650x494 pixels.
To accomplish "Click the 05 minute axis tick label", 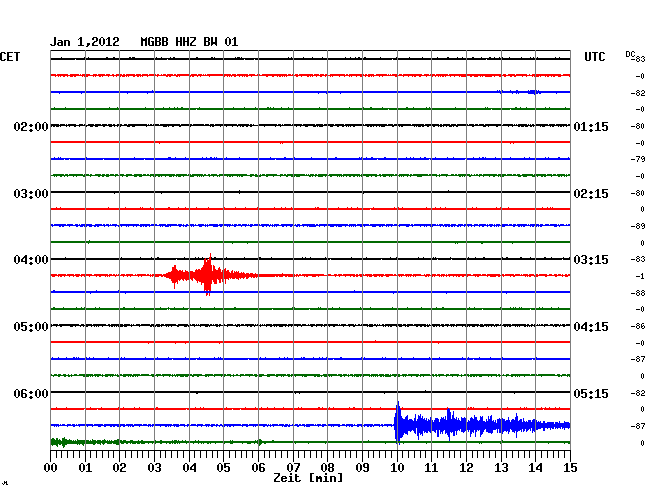I will click(x=223, y=468).
